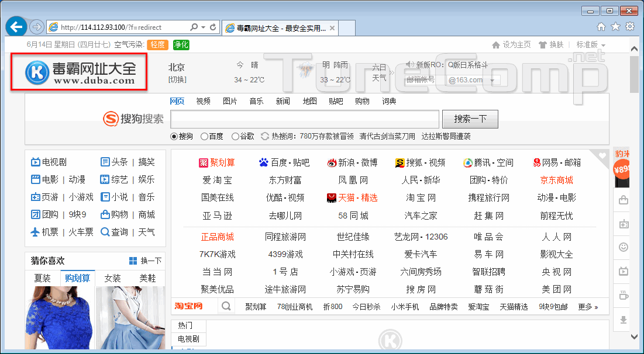Click the 查询 magnifier icon

click(x=105, y=232)
